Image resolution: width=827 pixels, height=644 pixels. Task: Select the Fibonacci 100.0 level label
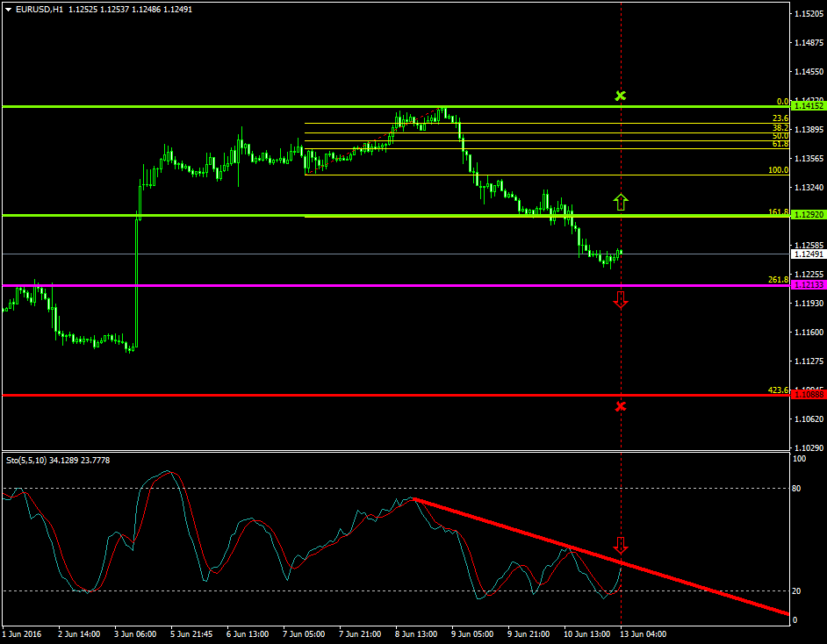[778, 170]
